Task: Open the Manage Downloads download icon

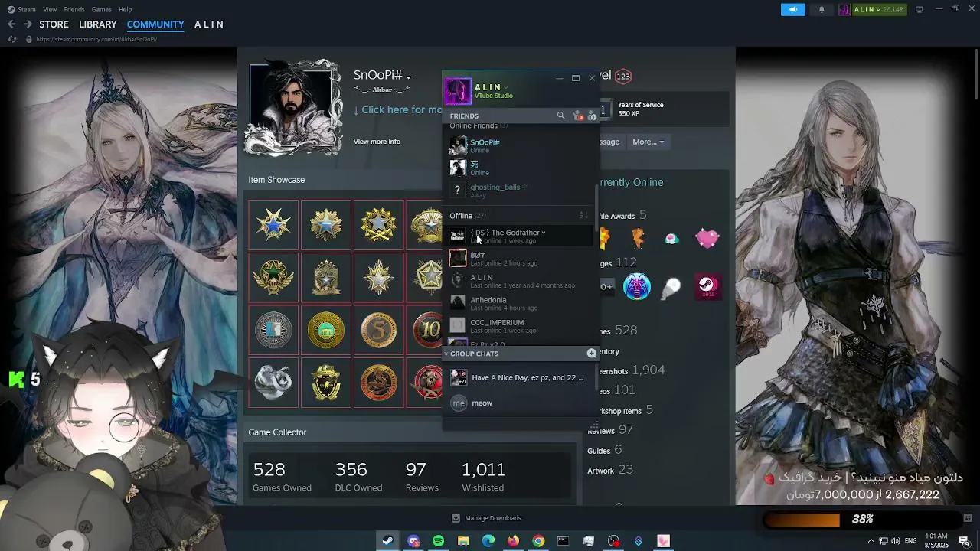Action: tap(456, 518)
